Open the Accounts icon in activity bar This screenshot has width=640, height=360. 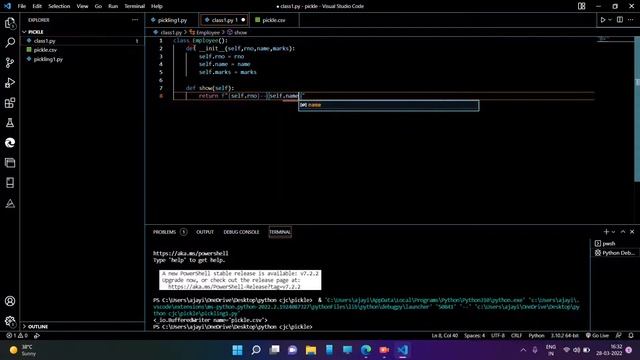pos(10,301)
